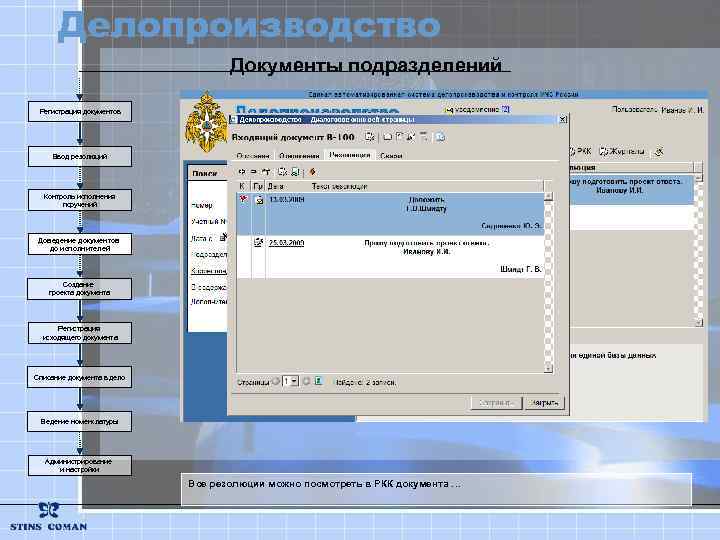
Task: Click the Найдено 2 записи status text
Action: pos(366,382)
